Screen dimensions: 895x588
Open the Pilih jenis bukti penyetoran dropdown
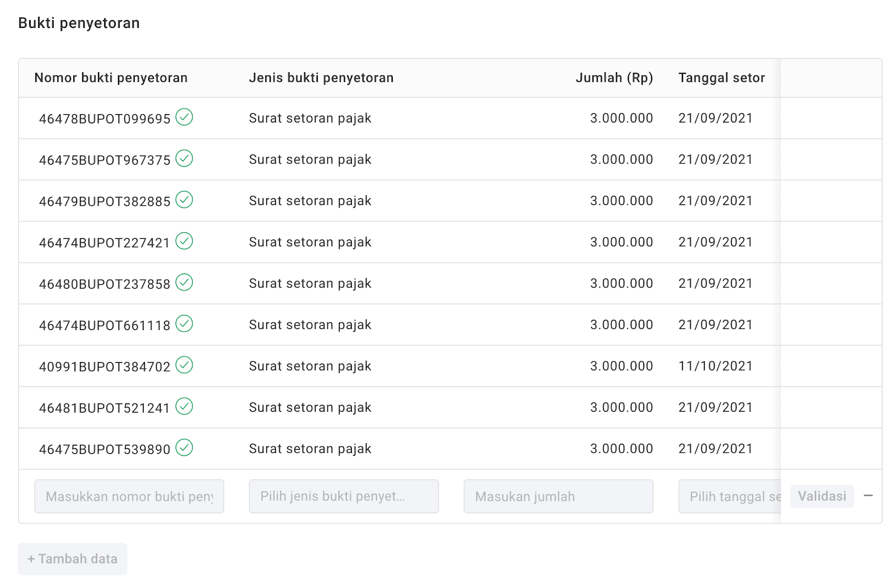point(343,496)
